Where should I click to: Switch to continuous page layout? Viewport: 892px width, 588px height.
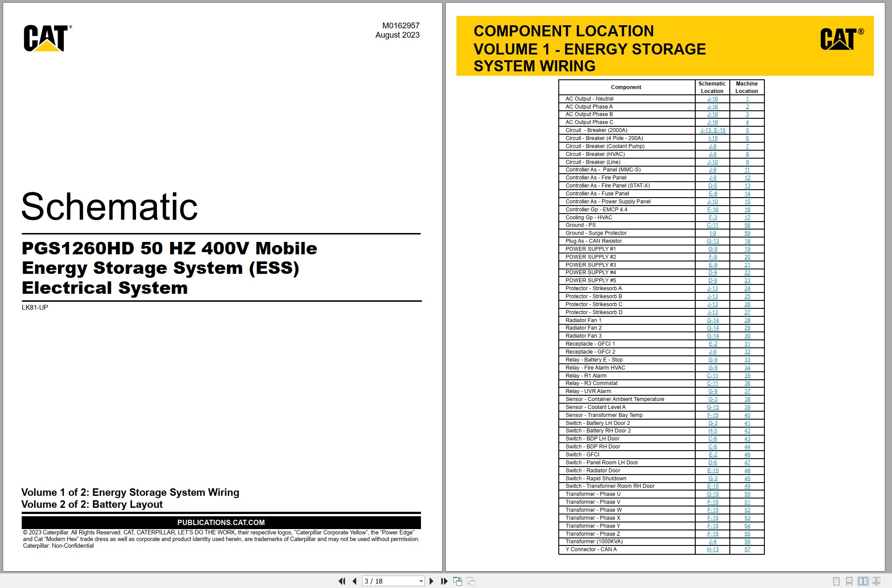[849, 581]
